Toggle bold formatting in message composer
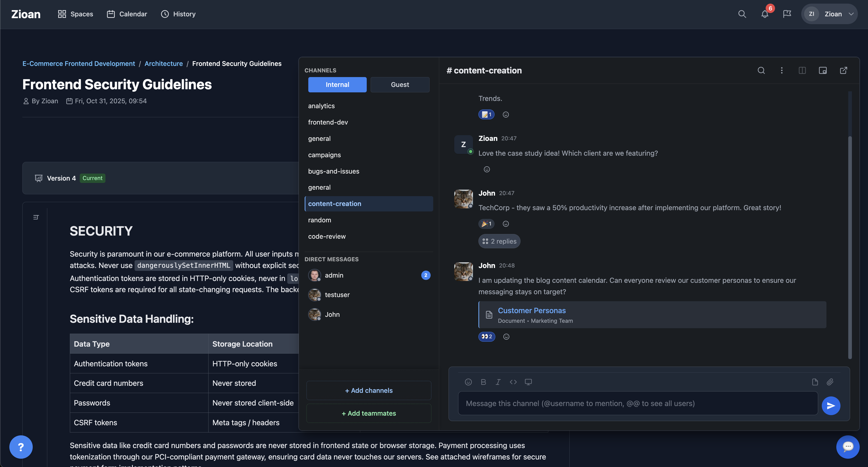Viewport: 868px width, 467px height. [483, 382]
